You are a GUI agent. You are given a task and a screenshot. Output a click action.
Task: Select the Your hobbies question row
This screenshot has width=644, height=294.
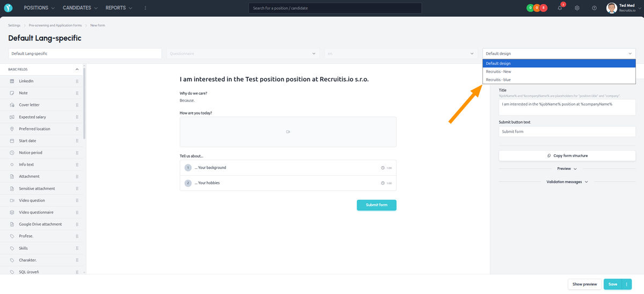[288, 183]
